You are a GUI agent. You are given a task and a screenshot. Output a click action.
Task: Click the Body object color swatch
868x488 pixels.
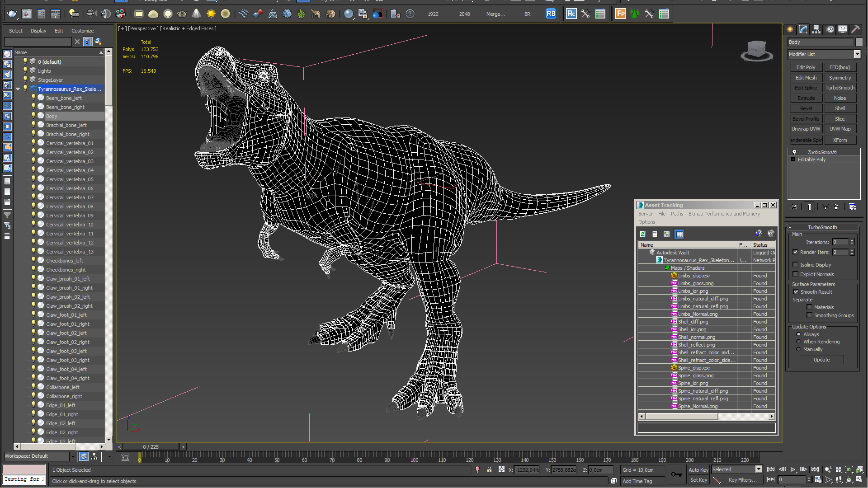pos(859,42)
